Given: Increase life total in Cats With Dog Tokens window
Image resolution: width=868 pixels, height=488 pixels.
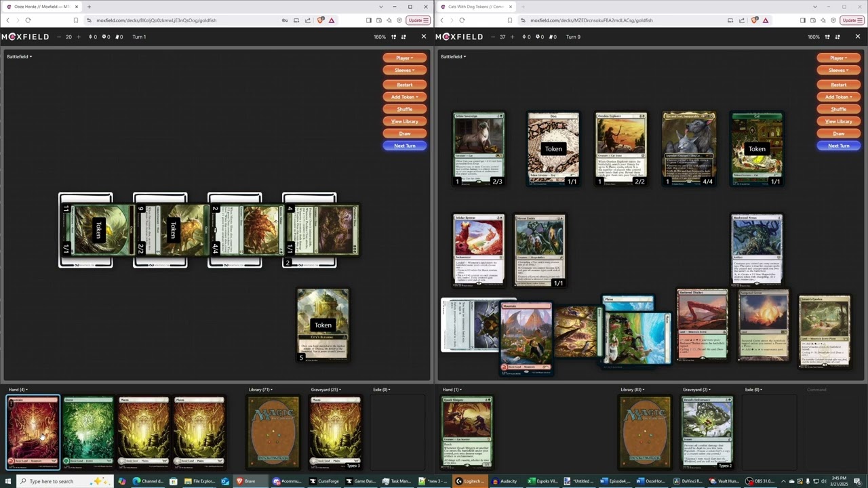Looking at the screenshot, I should [x=512, y=37].
